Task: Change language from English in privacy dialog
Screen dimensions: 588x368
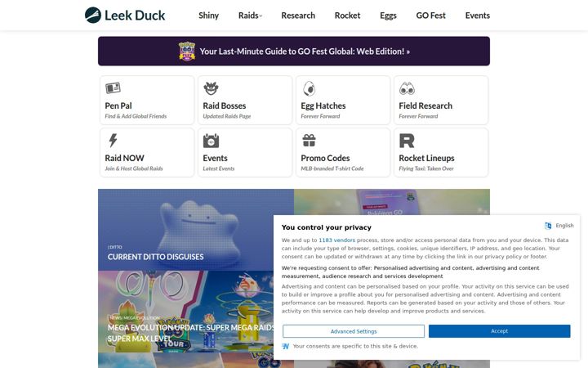Action: [564, 226]
